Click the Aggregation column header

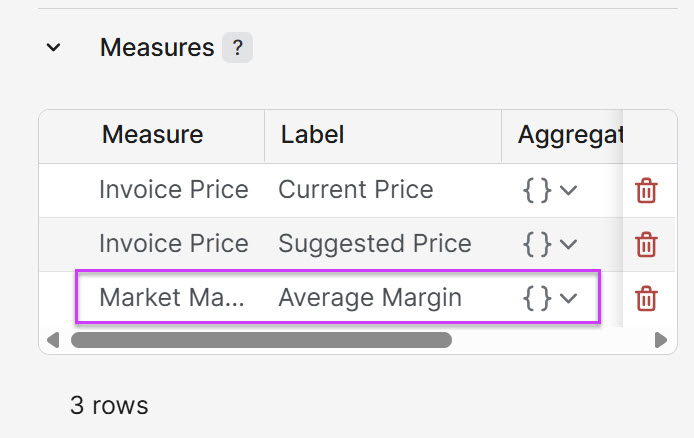click(568, 135)
